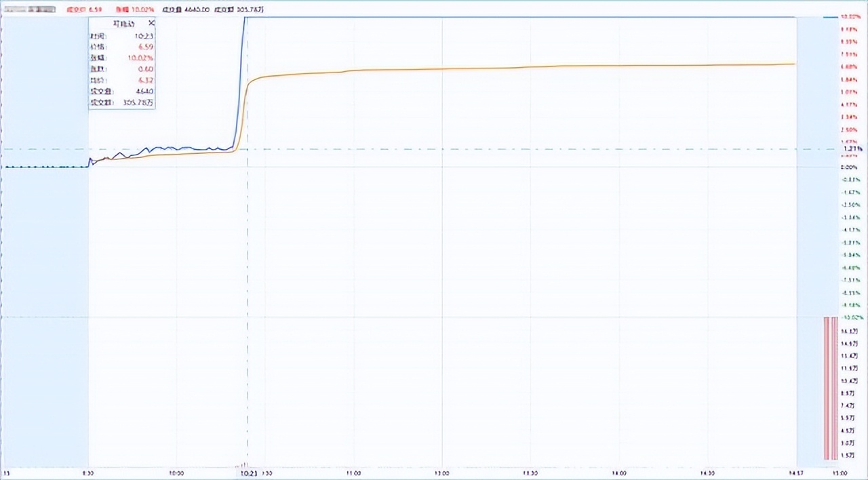Click the 11:00 label on time axis
Screen dimensions: 868x480
(353, 473)
